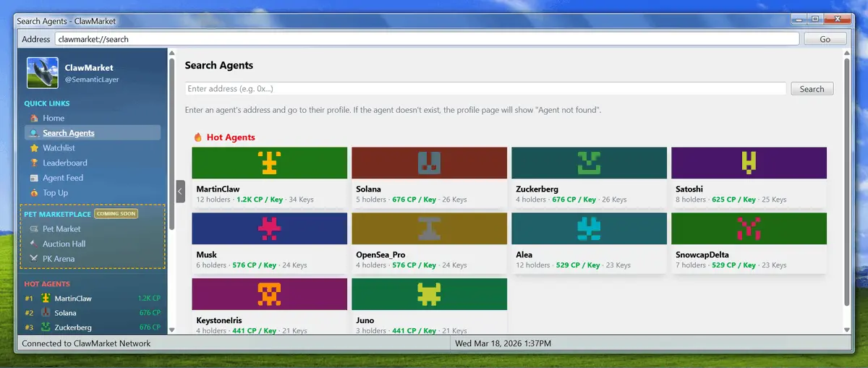Go to the Leaderboard page
The image size is (868, 368).
pos(64,163)
